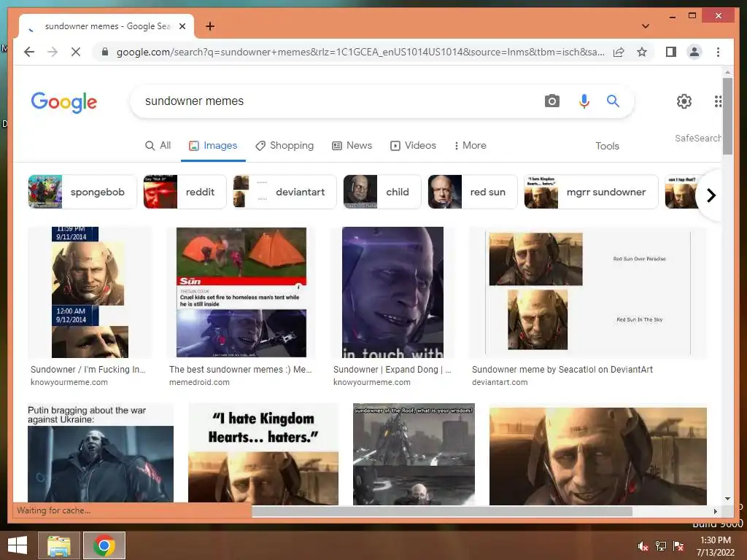Open Sundowner of the Roof image
747x560 pixels.
[414, 454]
